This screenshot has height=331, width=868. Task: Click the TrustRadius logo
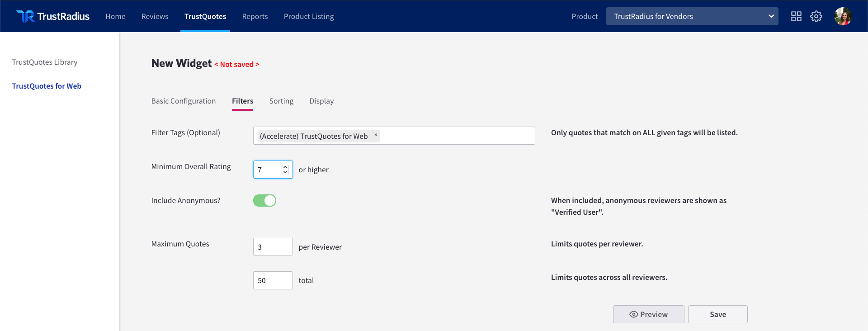[53, 16]
